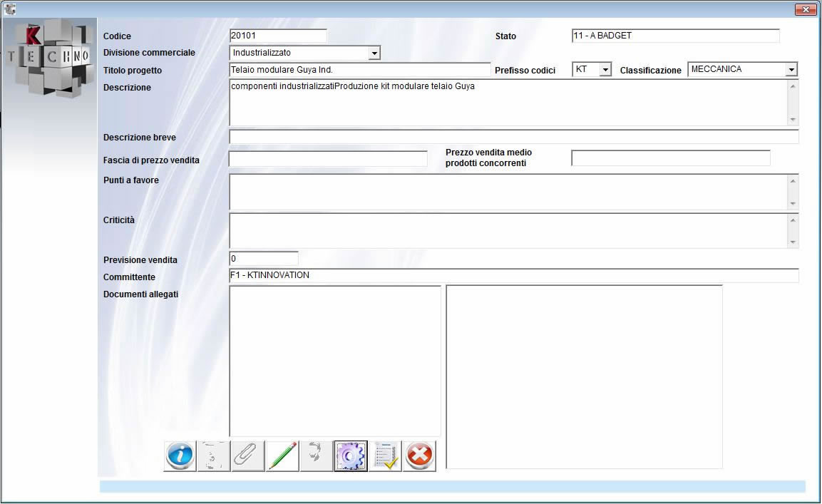Click the left Documenti allegati list box
The image size is (822, 504).
coord(335,361)
